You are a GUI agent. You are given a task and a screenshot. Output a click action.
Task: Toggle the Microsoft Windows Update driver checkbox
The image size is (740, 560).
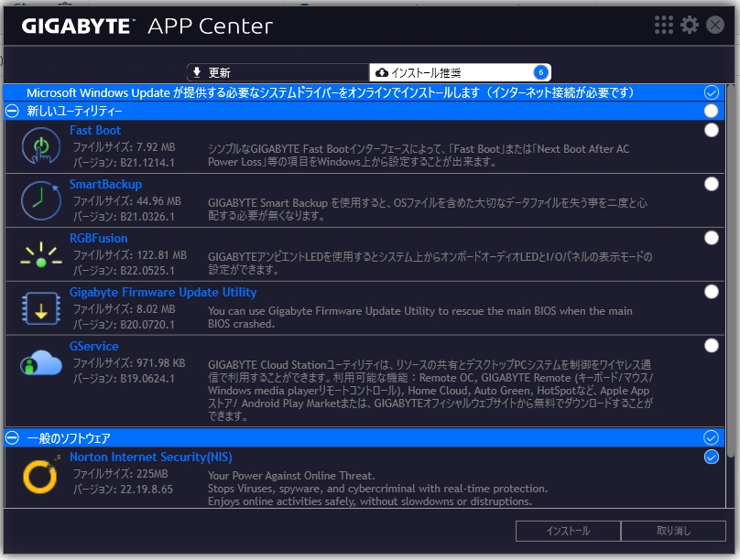pyautogui.click(x=712, y=92)
